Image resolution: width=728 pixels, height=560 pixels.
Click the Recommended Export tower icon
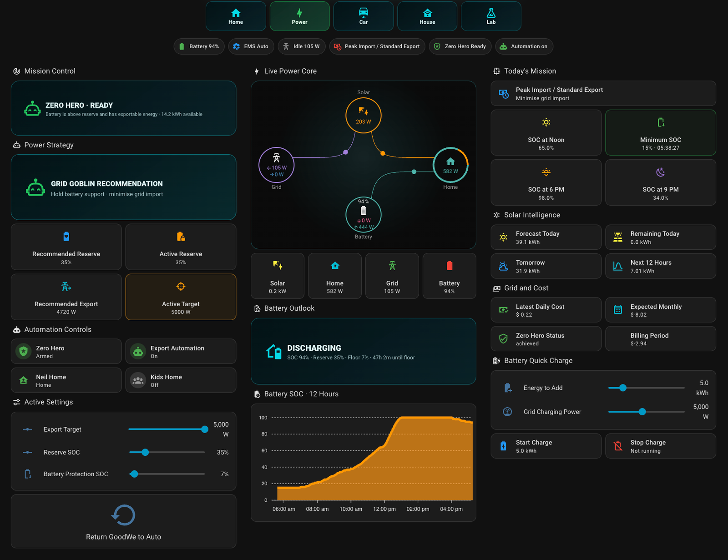pos(66,287)
